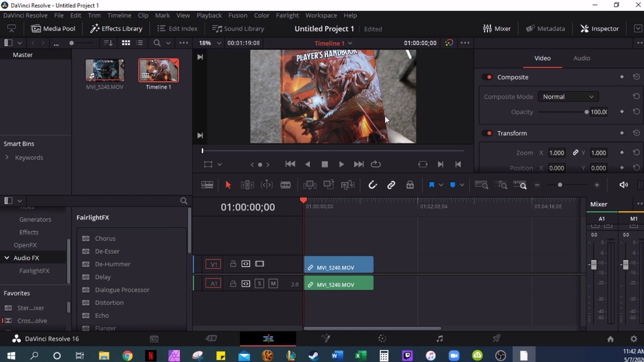
Task: Switch to the Audio inspector tab
Action: [x=582, y=58]
